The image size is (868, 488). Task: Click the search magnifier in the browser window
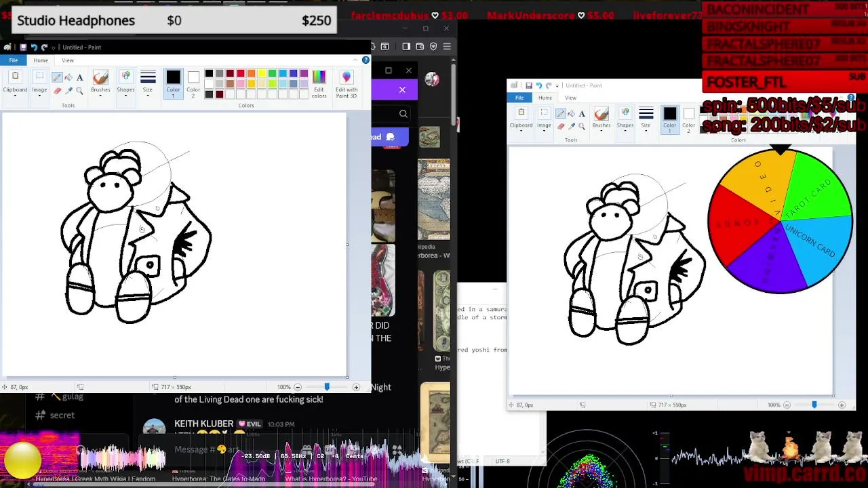click(403, 114)
